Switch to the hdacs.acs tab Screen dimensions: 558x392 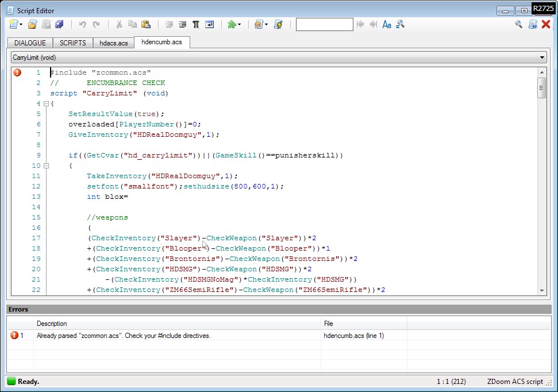113,43
